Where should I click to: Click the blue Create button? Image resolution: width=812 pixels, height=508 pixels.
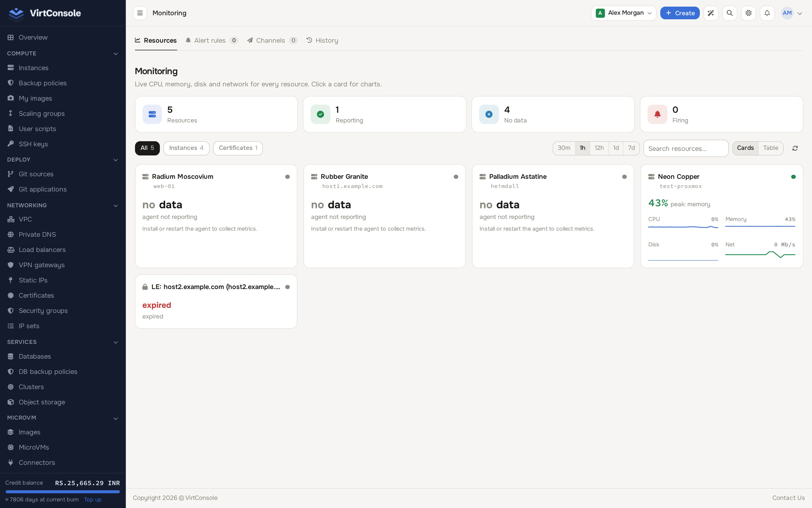(x=680, y=13)
